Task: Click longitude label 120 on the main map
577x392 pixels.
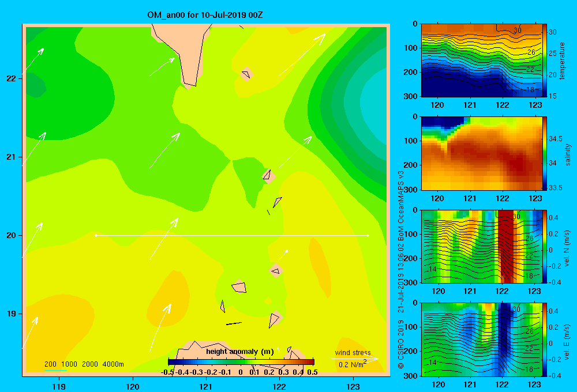Action: (x=133, y=386)
